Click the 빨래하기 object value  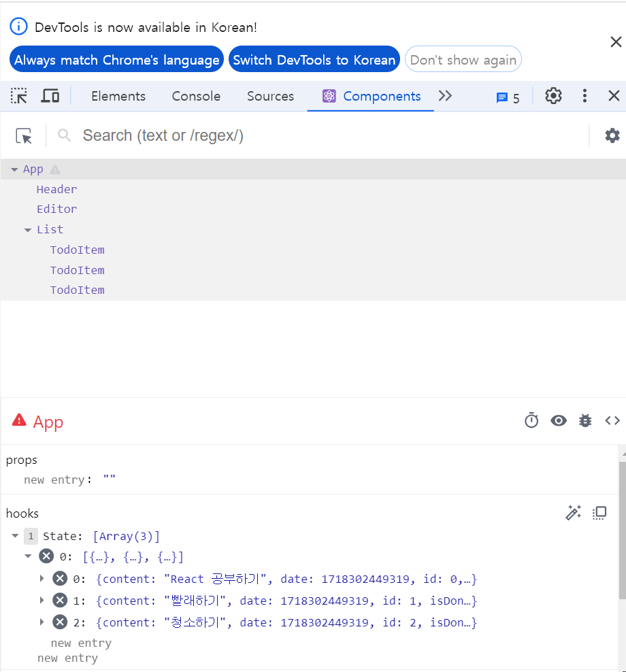click(x=286, y=601)
